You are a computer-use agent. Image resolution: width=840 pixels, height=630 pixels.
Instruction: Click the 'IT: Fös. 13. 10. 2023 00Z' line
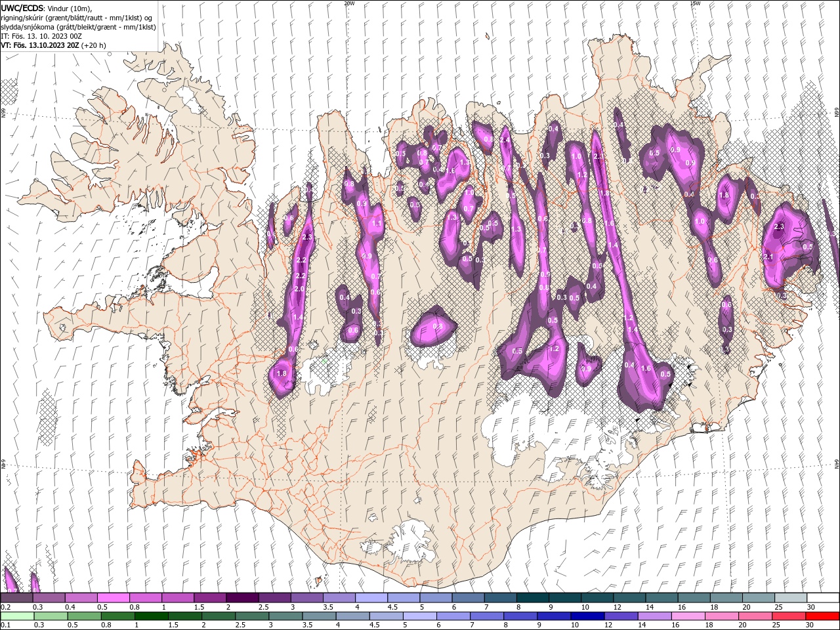click(41, 36)
